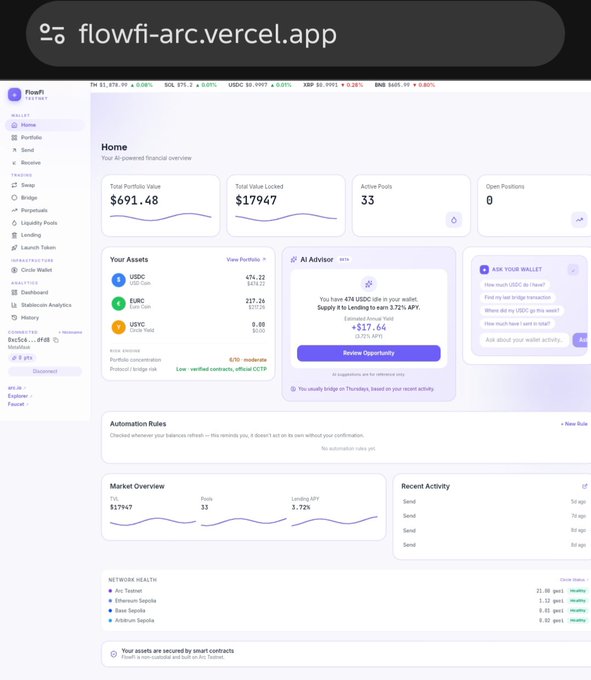Viewport: 591px width, 680px height.
Task: Click the View Portfolio link
Action: (246, 259)
